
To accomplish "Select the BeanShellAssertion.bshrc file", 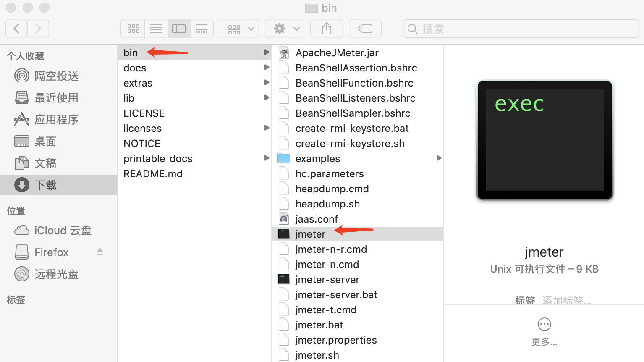I will pos(358,68).
